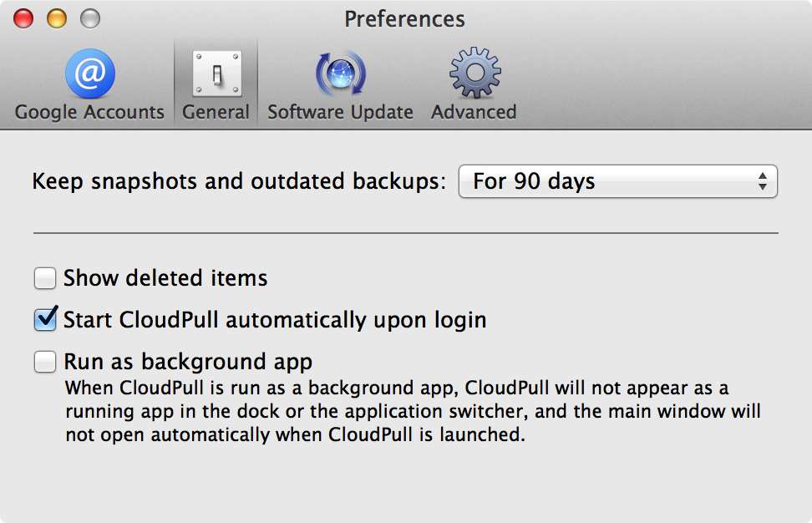Click the "Google Accounts" toolbar label

tap(89, 112)
